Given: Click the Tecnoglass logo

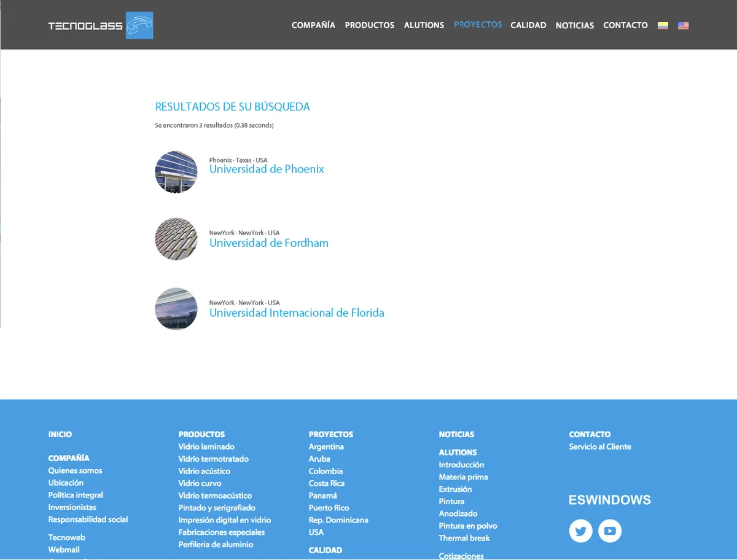Looking at the screenshot, I should 101,25.
